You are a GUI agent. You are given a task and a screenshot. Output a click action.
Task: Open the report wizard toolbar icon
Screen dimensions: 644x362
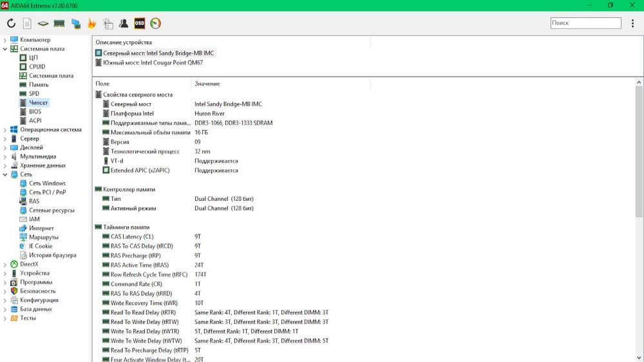[x=108, y=23]
